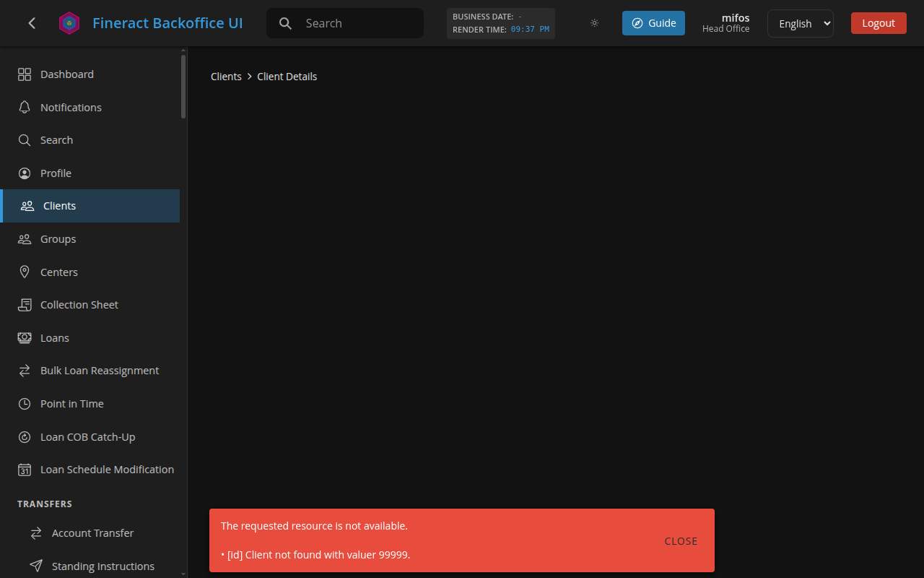Screen dimensions: 924x578
Task: Toggle light theme sun icon
Action: tap(594, 23)
